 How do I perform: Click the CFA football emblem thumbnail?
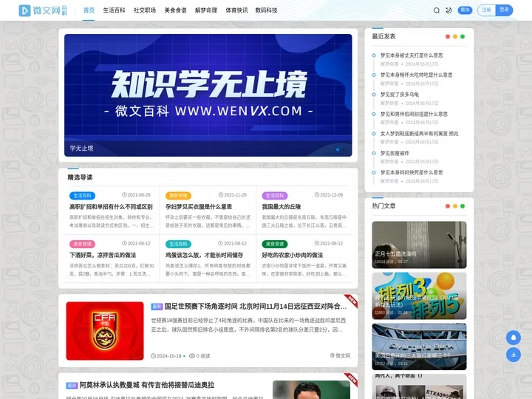[x=105, y=331]
